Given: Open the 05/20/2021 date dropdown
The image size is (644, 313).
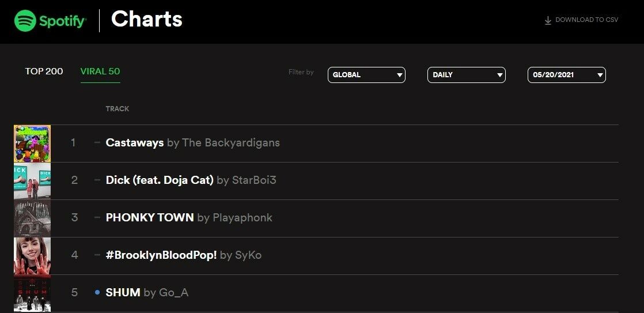Looking at the screenshot, I should (566, 75).
